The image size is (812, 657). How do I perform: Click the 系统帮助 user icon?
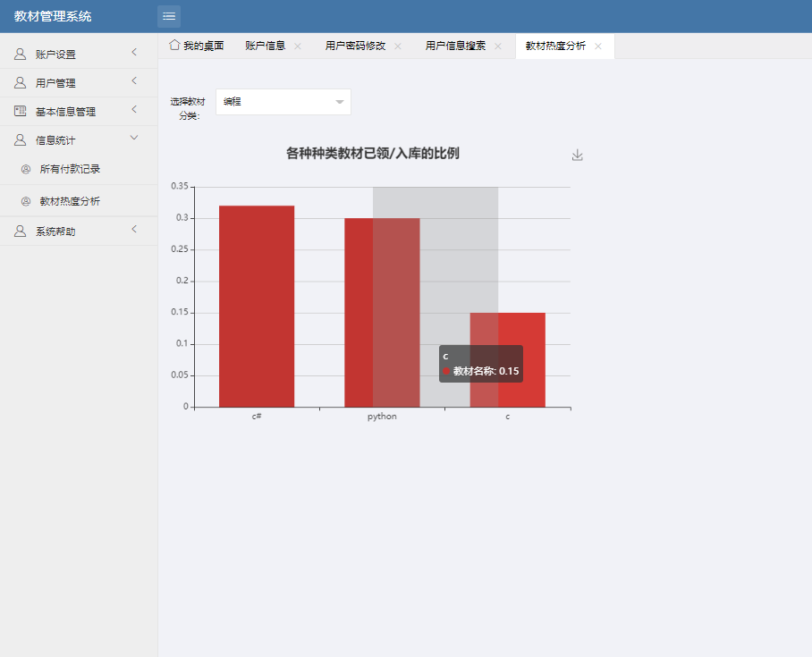coord(21,231)
